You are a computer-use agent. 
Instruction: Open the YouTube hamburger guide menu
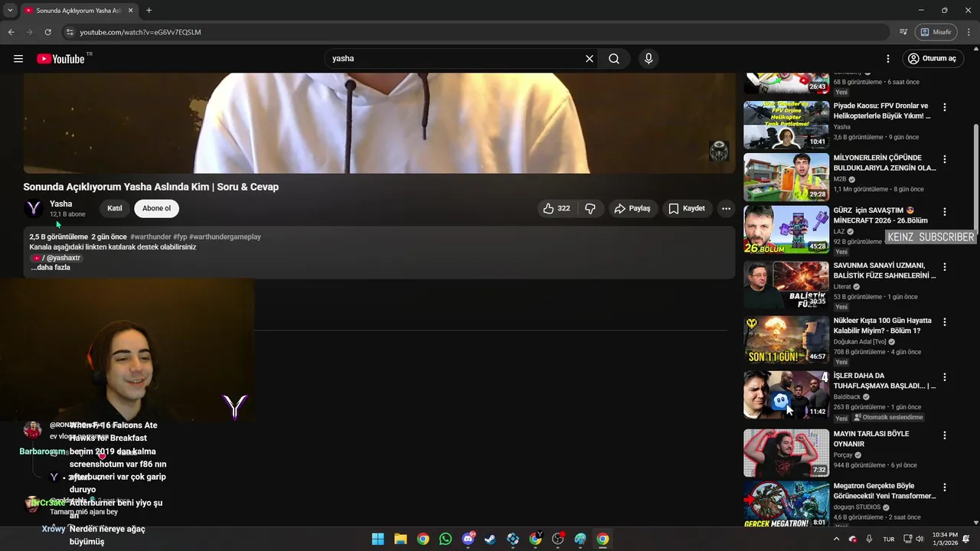18,59
